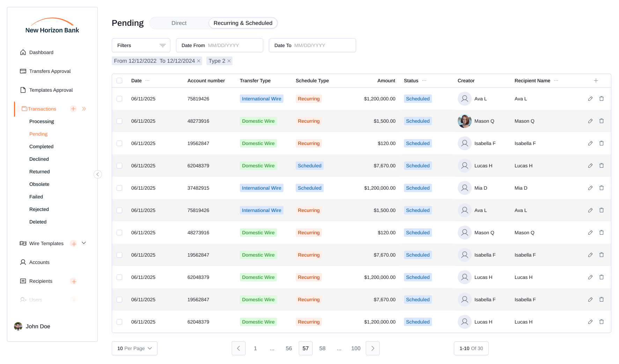Open the Declined transactions page
The height and width of the screenshot is (364, 619).
tap(39, 159)
